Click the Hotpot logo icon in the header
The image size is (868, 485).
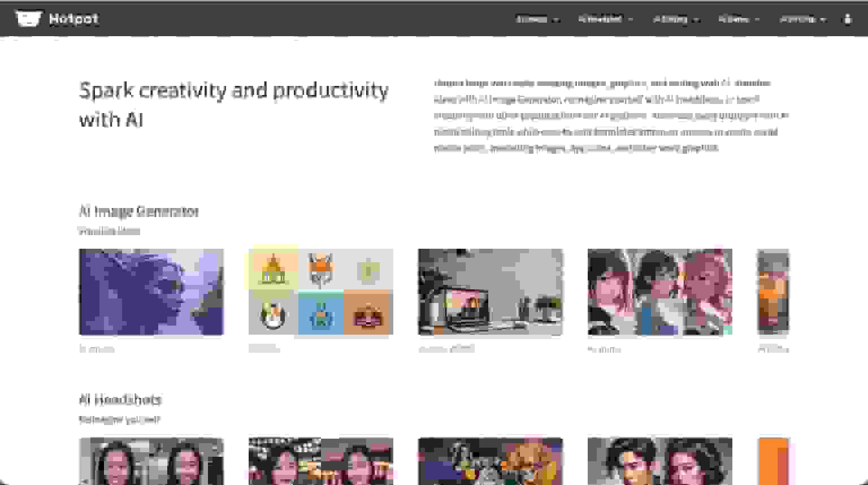point(28,19)
